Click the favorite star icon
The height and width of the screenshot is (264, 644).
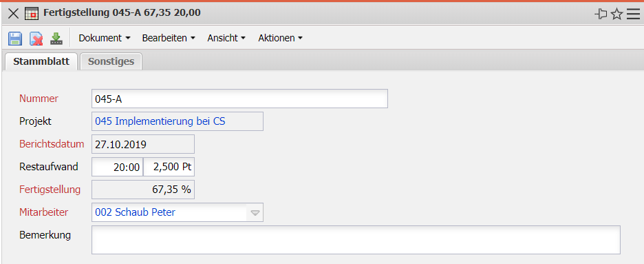click(617, 14)
